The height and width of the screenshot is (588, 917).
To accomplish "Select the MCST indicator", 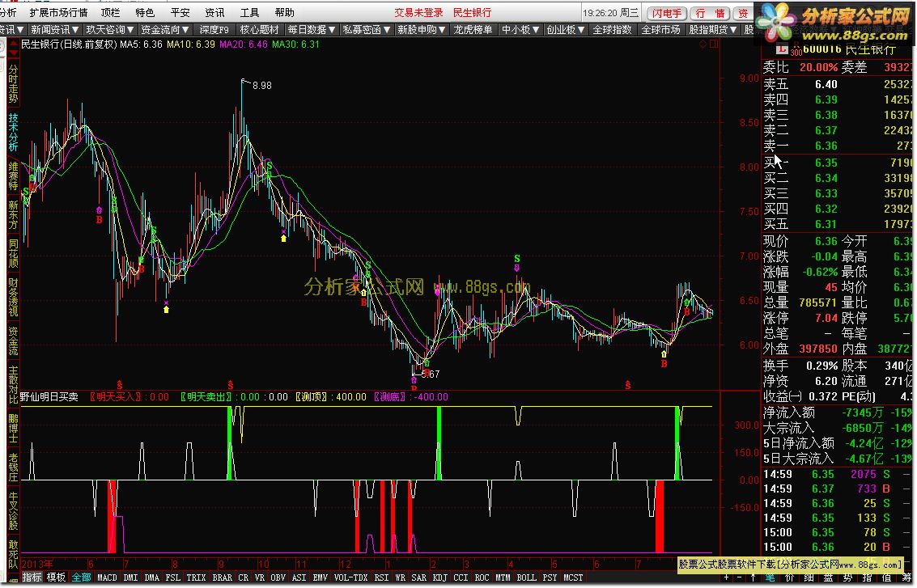I will (x=573, y=577).
